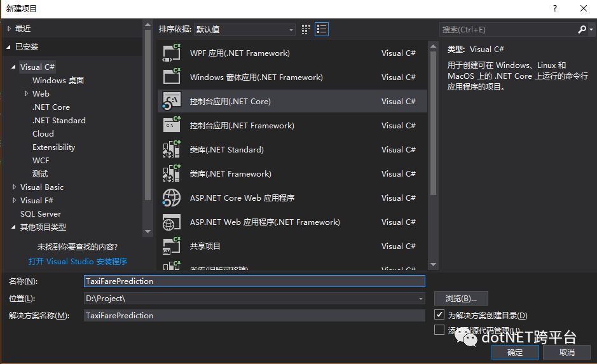Select the WPF 应用(.NET Framework) template icon

(x=171, y=53)
